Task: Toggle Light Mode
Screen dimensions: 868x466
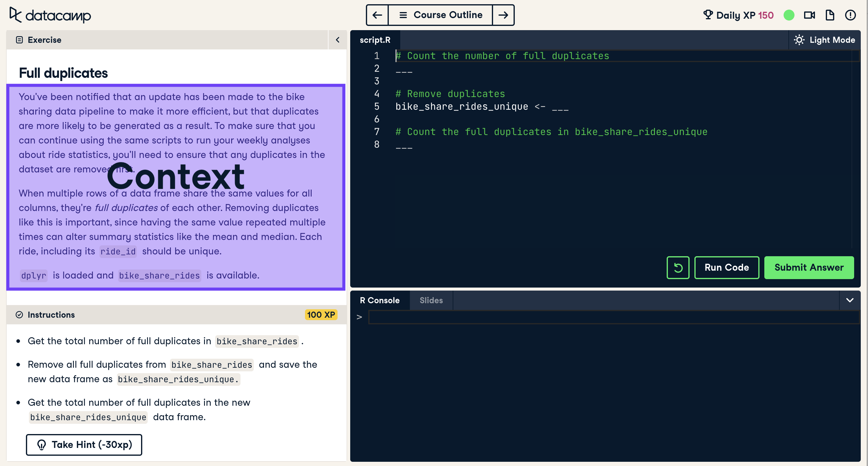Action: tap(824, 40)
